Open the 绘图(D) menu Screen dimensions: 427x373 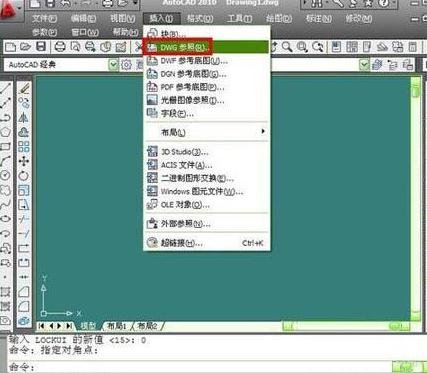click(x=279, y=19)
